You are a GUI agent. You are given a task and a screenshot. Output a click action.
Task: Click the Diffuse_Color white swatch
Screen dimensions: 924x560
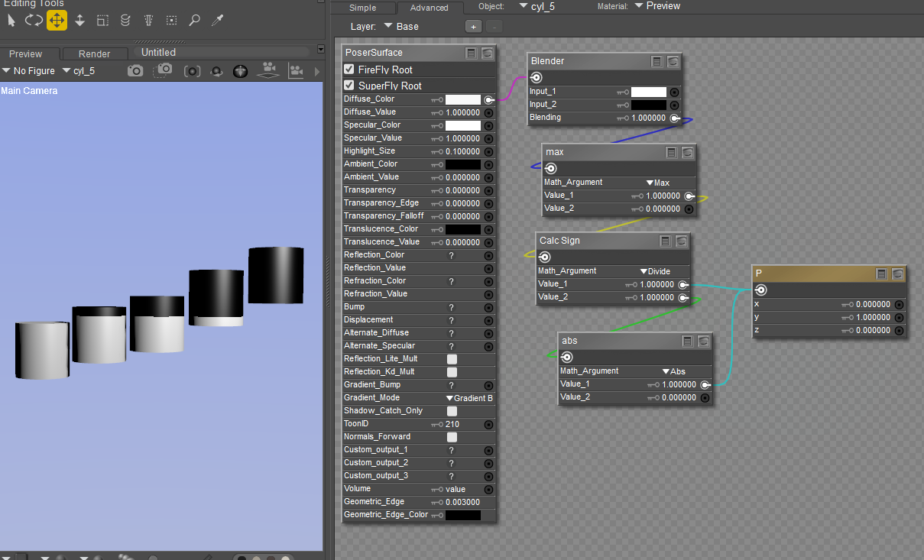(x=463, y=99)
